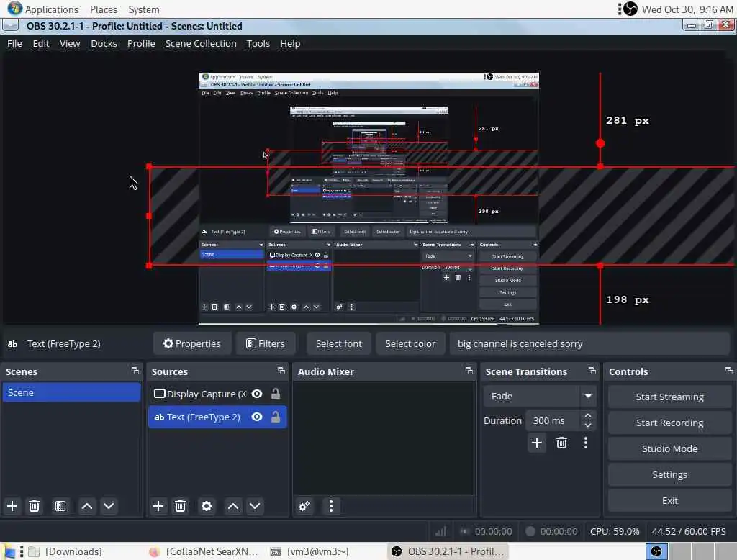Open the File menu
The width and height of the screenshot is (737, 560).
coord(14,44)
